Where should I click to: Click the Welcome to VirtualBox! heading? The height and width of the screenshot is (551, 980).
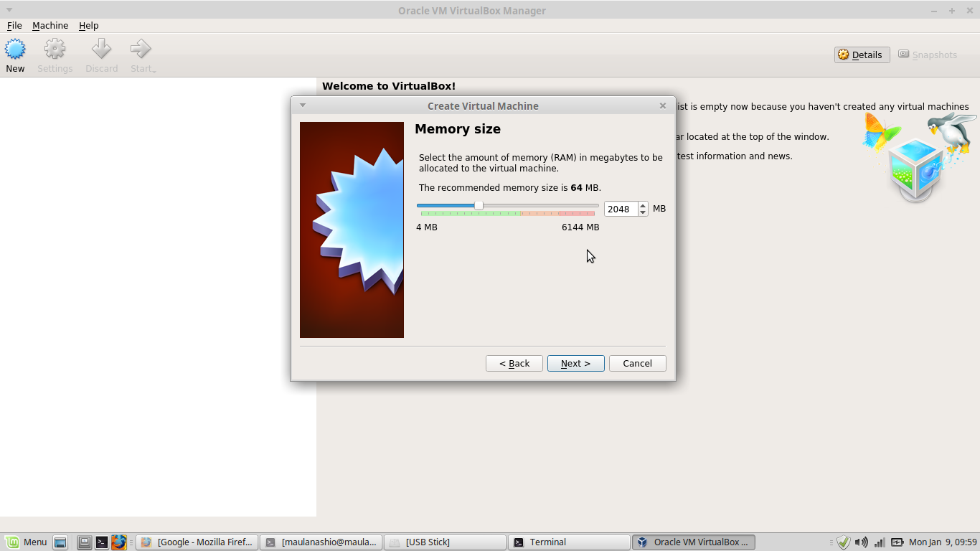[389, 86]
